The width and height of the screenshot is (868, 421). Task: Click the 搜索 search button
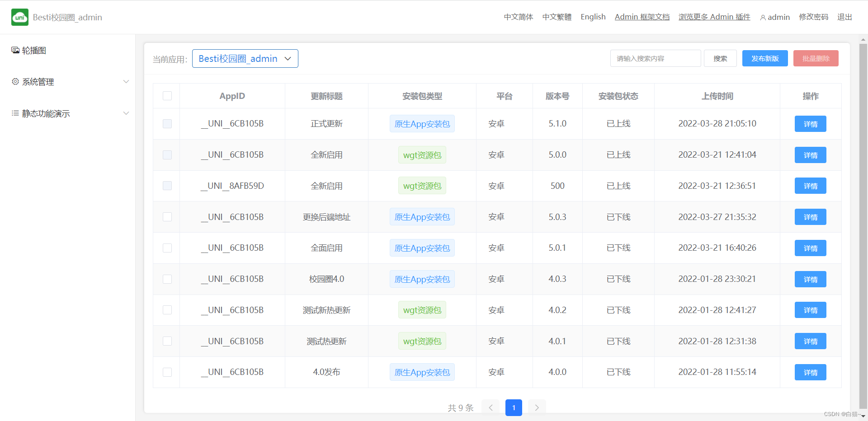click(720, 59)
